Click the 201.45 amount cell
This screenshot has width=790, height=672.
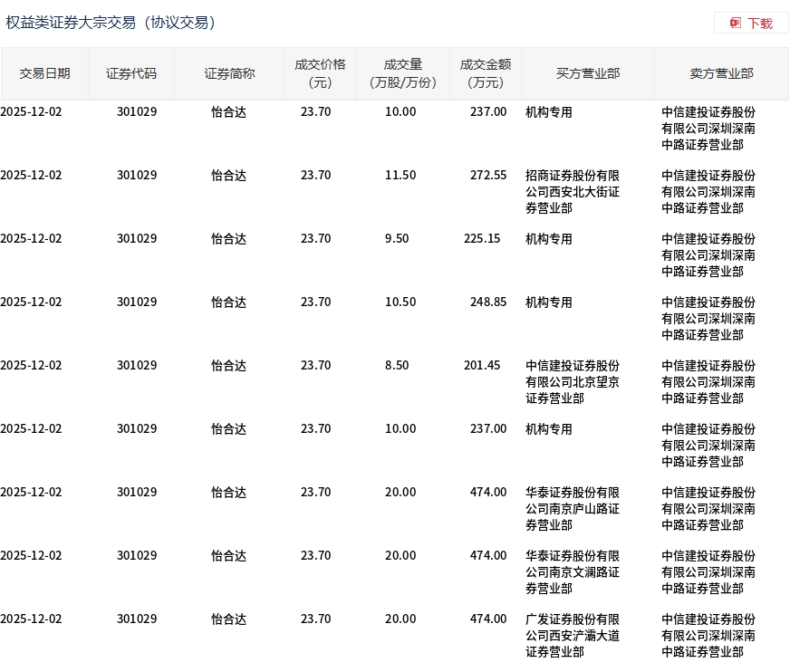point(482,365)
